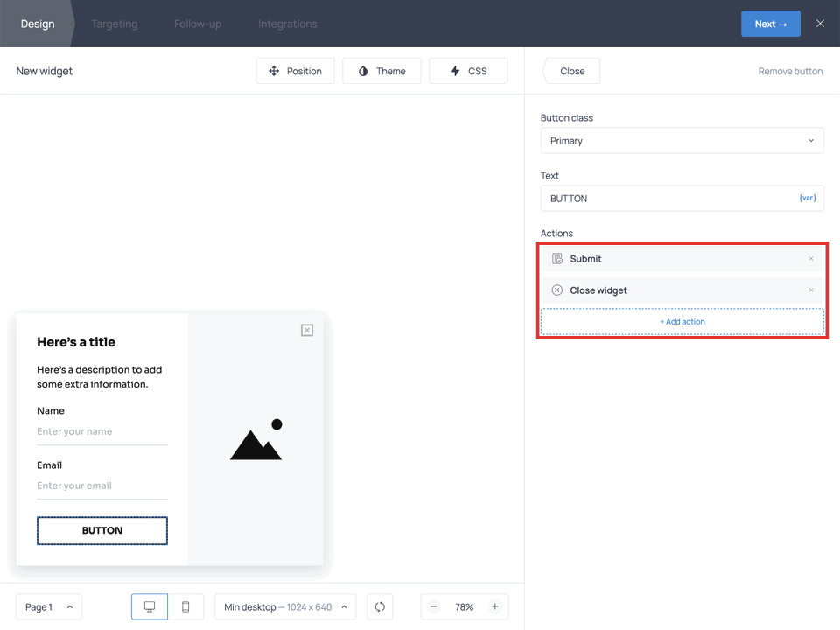Viewport: 840px width, 630px height.
Task: Open the Page 1 selector
Action: (48, 606)
